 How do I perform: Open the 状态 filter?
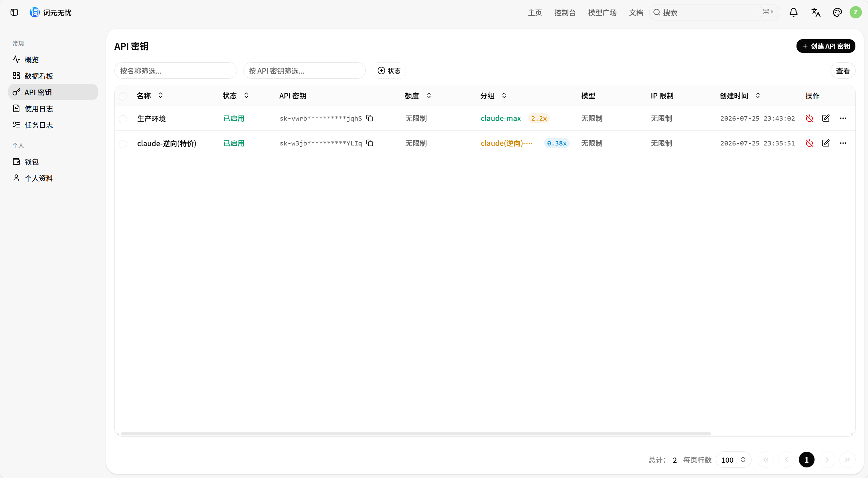click(389, 71)
